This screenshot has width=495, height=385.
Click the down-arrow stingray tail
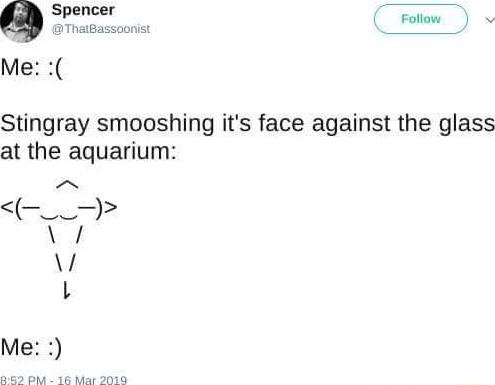pyautogui.click(x=67, y=291)
